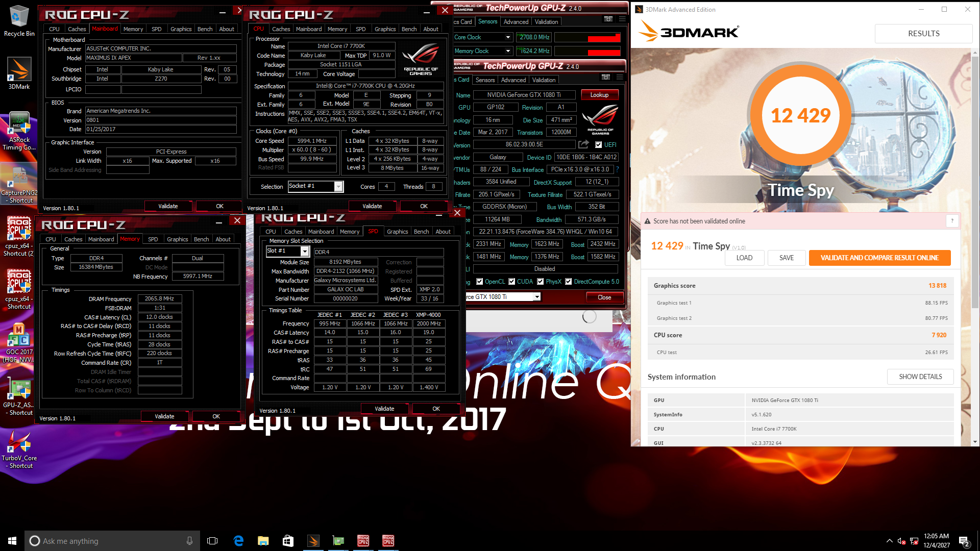The image size is (980, 551).
Task: Click Validate in the Memory CPU-Z window
Action: (164, 417)
